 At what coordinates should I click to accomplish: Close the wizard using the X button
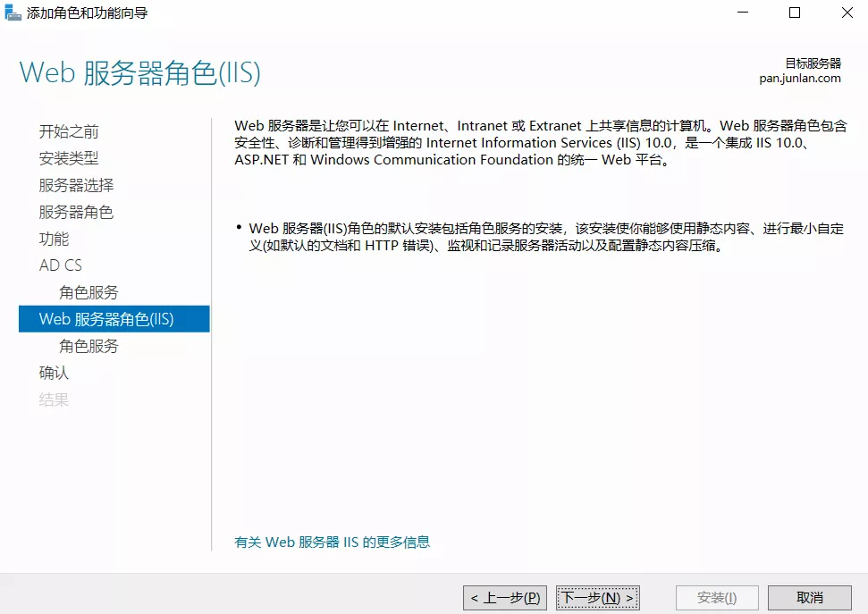pos(846,13)
